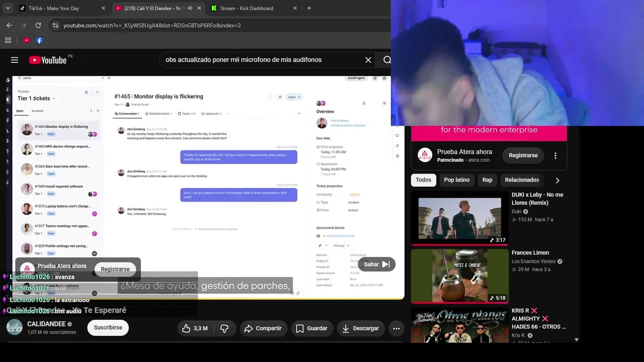
Task: Select the Pop latino filter chip
Action: (457, 180)
